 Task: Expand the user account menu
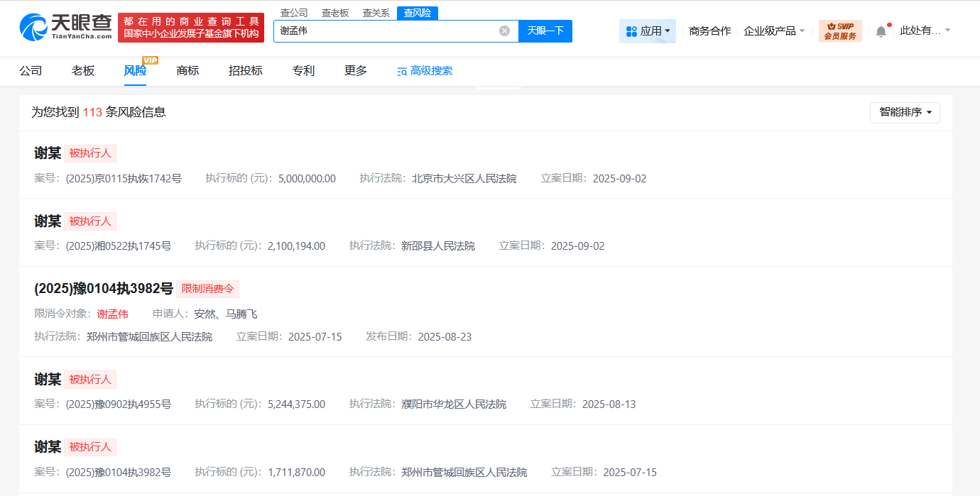coord(925,31)
